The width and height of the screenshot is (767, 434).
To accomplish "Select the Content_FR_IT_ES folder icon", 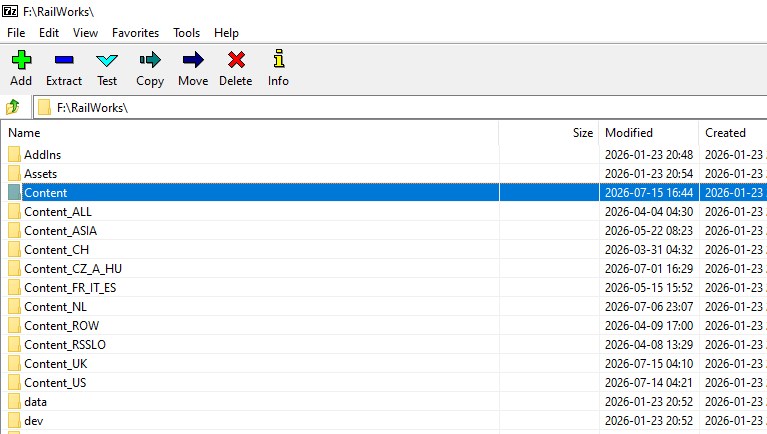I will click(14, 288).
